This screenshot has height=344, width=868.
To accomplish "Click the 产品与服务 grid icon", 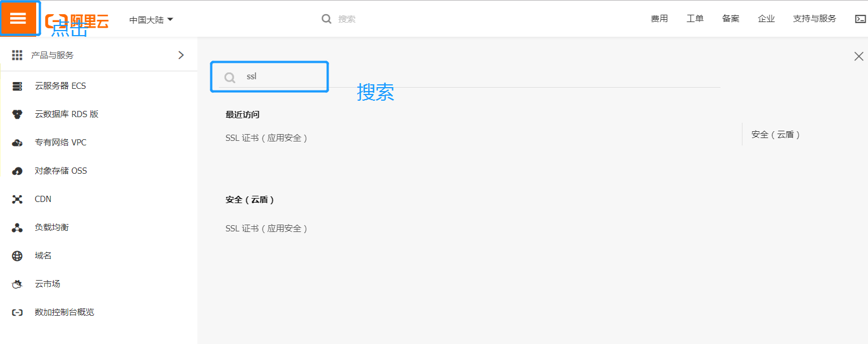I will (18, 55).
